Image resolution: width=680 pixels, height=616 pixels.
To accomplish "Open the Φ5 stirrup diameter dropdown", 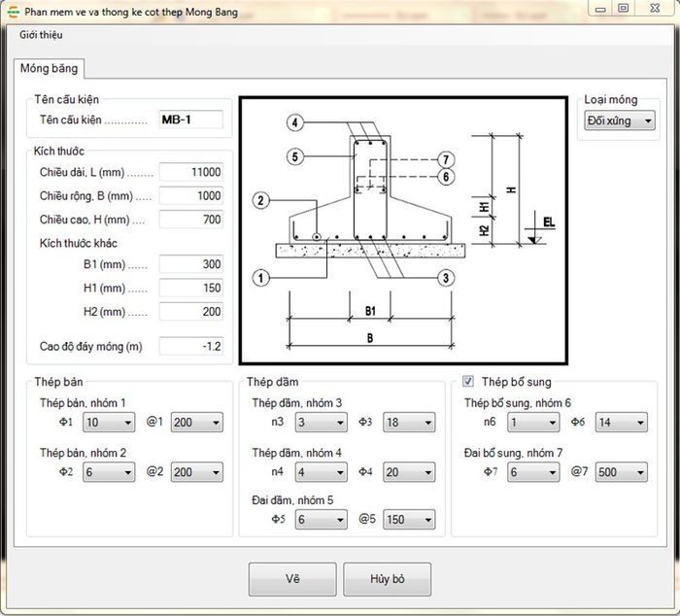I will point(321,519).
